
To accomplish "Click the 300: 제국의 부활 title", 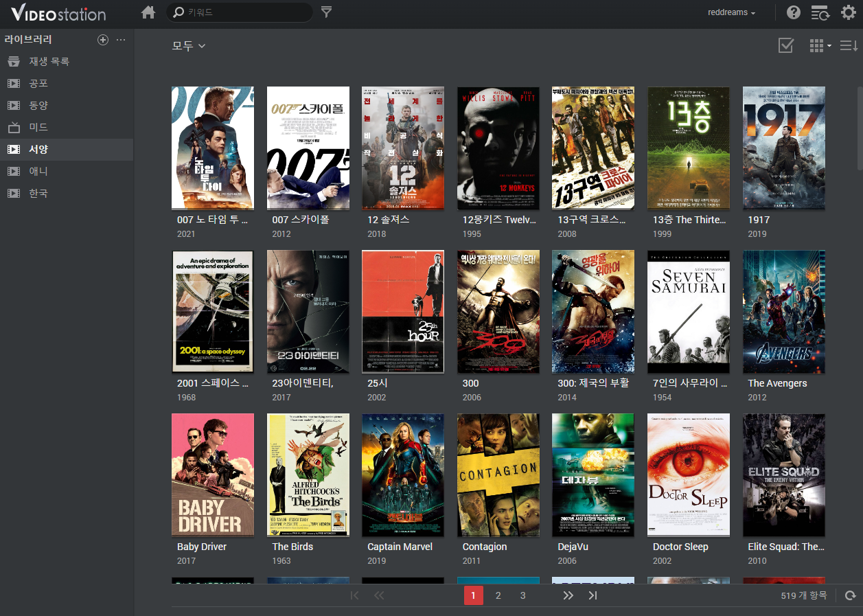I will click(x=593, y=383).
